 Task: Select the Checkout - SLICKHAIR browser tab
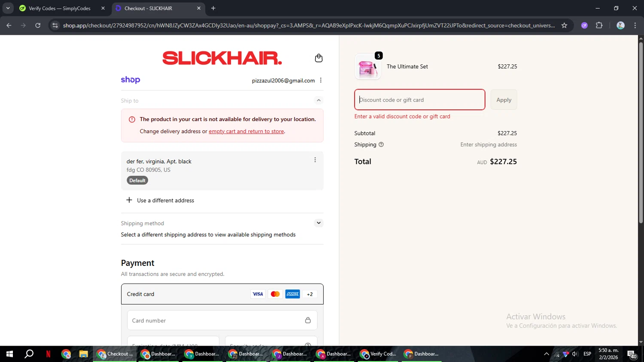tap(148, 8)
